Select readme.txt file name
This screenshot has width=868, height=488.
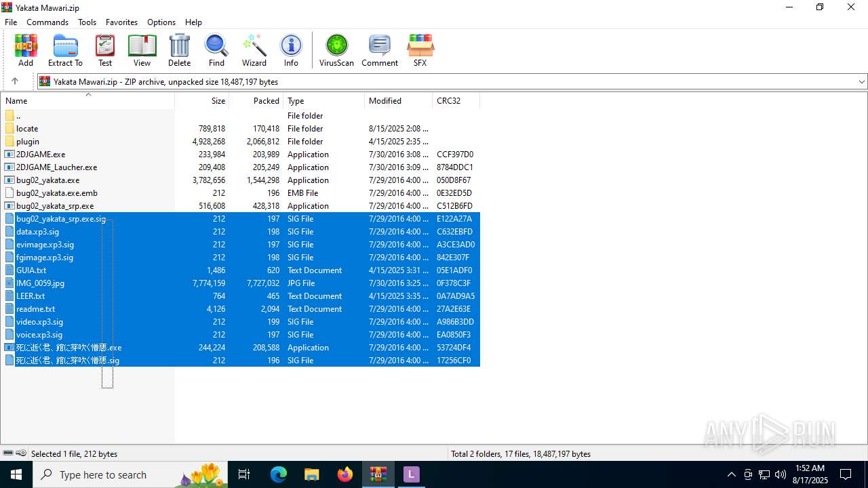35,309
